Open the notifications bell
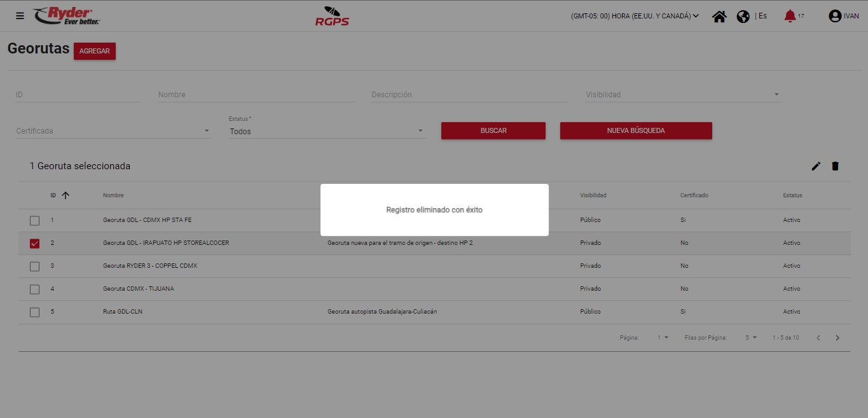The width and height of the screenshot is (868, 418). [790, 16]
